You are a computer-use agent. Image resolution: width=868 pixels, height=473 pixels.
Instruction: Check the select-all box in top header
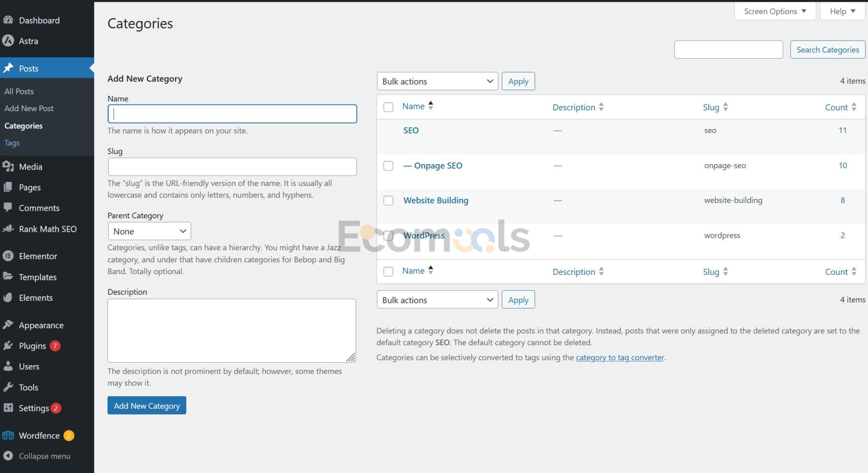point(388,107)
